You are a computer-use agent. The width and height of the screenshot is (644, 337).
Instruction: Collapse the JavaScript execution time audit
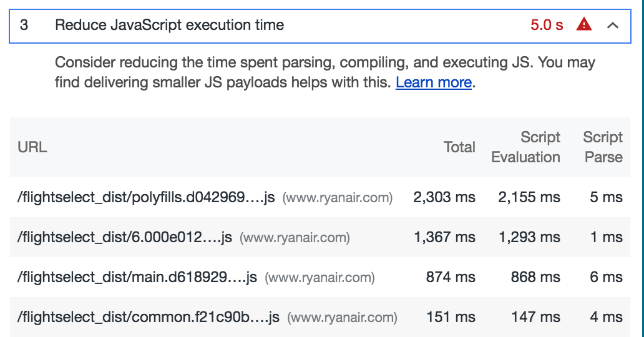613,26
